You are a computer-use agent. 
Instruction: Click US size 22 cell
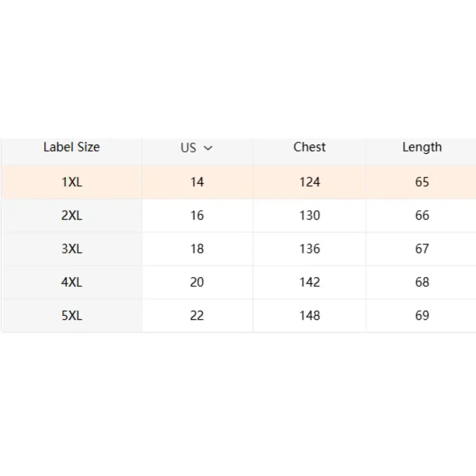[197, 316]
